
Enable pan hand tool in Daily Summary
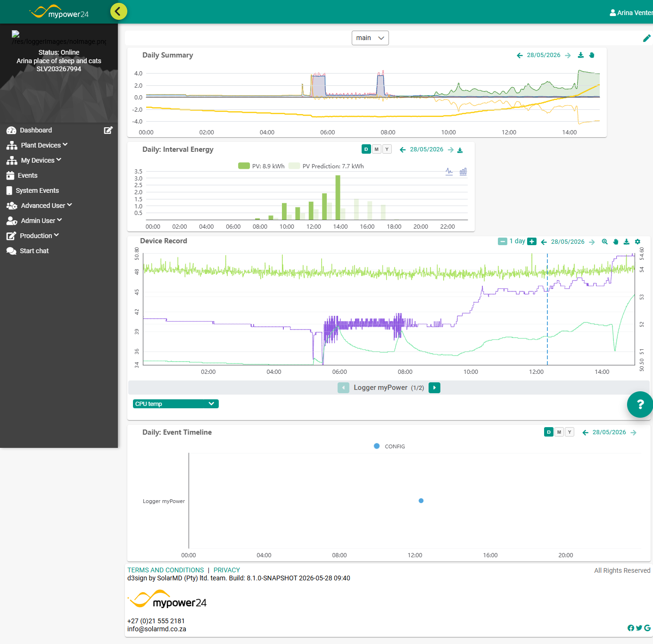point(592,55)
